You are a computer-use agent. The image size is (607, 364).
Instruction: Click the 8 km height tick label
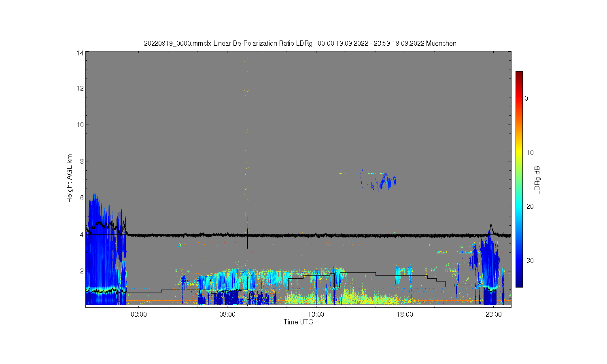[x=82, y=161]
